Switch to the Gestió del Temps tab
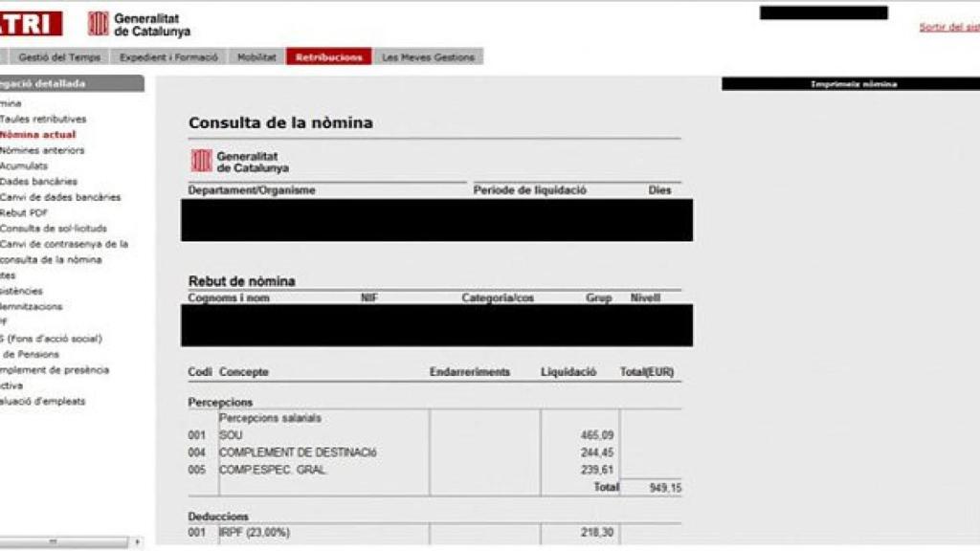Screen dimensions: 980x551 60,56
